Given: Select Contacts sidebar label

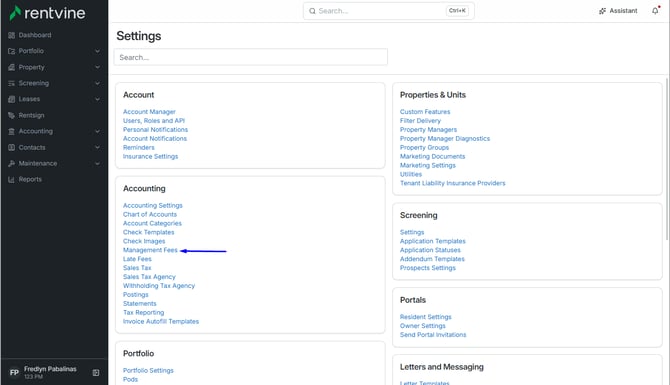Looking at the screenshot, I should (32, 147).
